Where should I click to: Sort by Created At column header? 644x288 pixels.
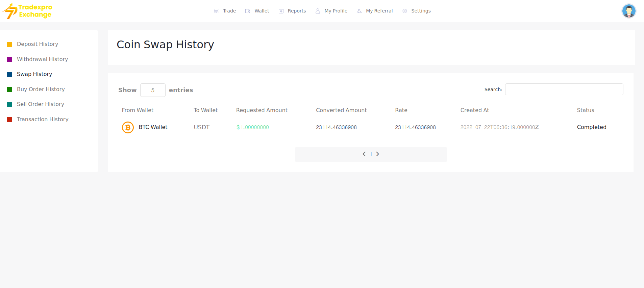click(474, 110)
